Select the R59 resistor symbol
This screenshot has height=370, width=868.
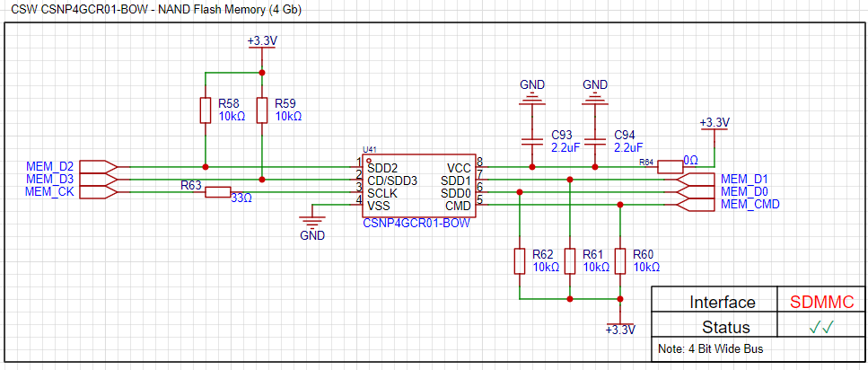point(262,110)
